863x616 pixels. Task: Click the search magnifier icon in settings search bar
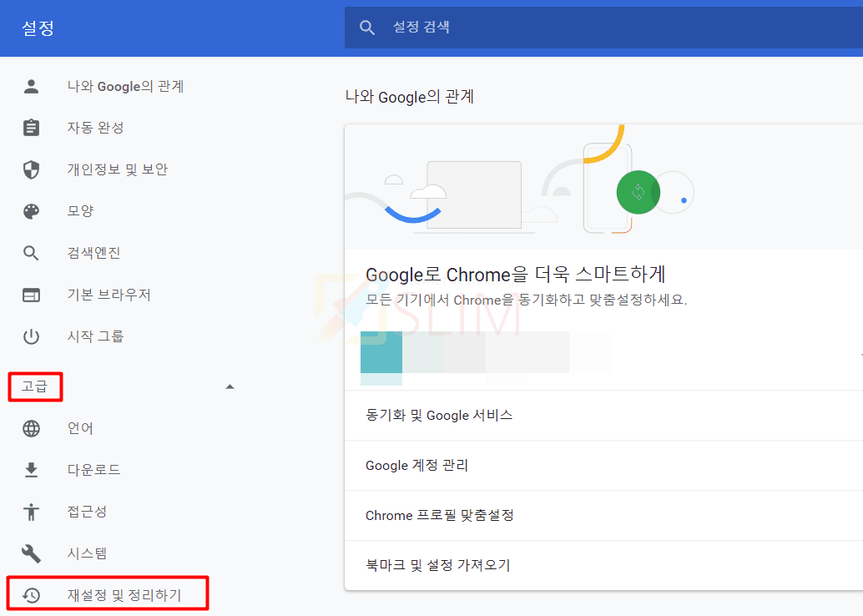[367, 28]
